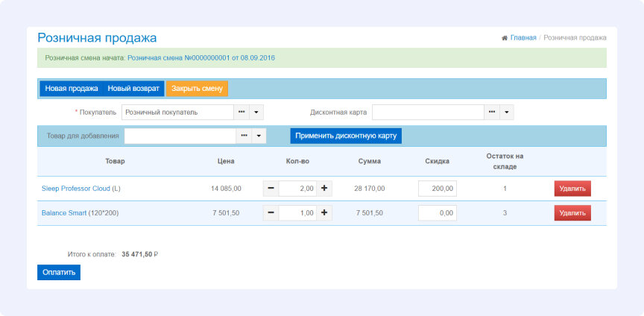Click Применить дисконтную карту button

click(346, 136)
